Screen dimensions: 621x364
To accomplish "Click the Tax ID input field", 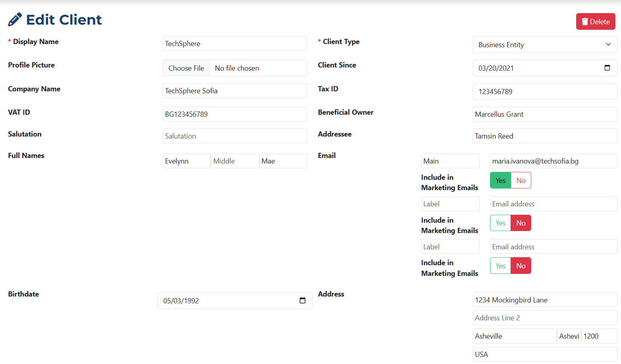I will point(544,92).
